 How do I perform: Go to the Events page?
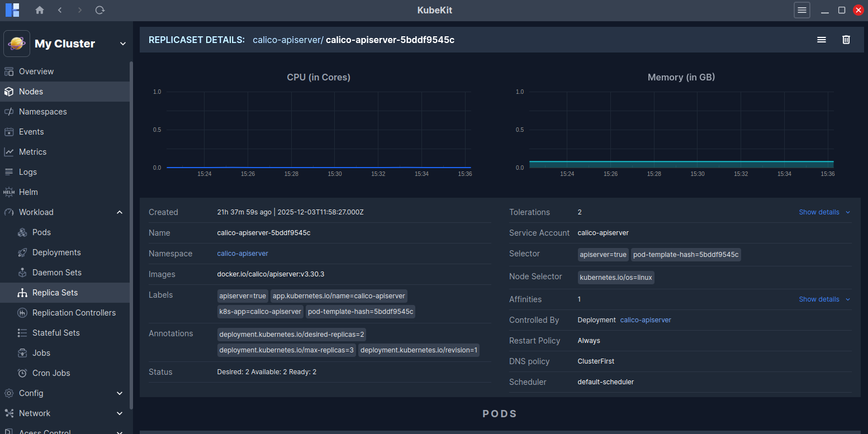pos(31,132)
